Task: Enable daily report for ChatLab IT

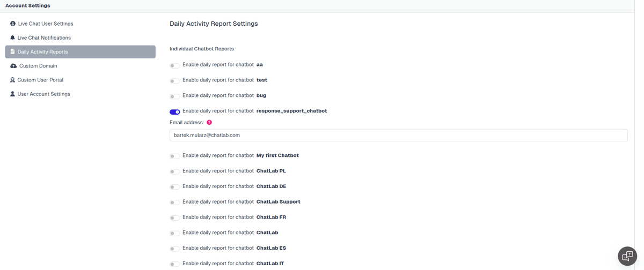Action: pyautogui.click(x=174, y=264)
